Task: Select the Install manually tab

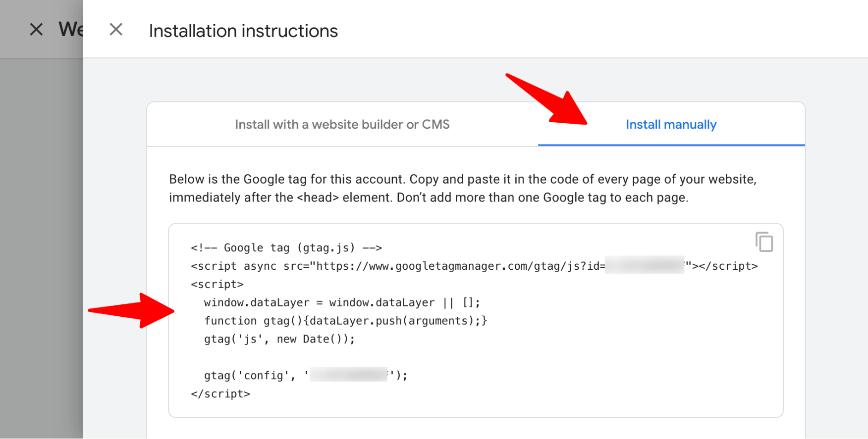Action: tap(671, 125)
